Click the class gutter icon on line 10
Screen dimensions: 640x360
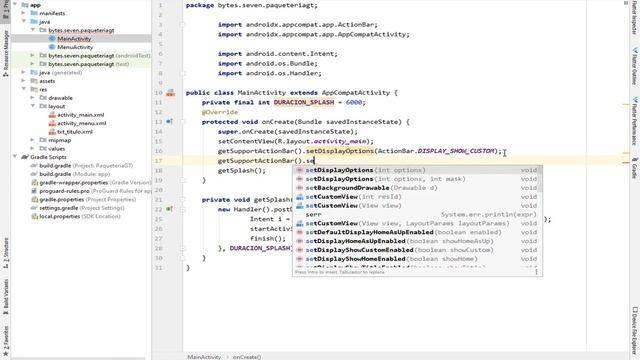[x=171, y=93]
